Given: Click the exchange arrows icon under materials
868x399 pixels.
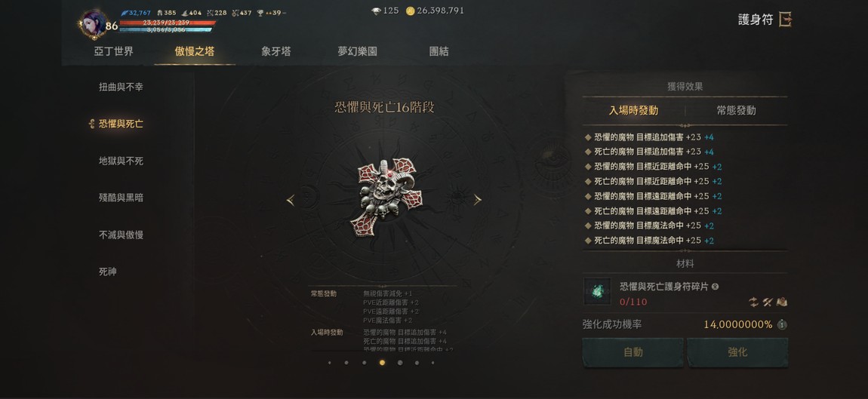Looking at the screenshot, I should point(753,302).
